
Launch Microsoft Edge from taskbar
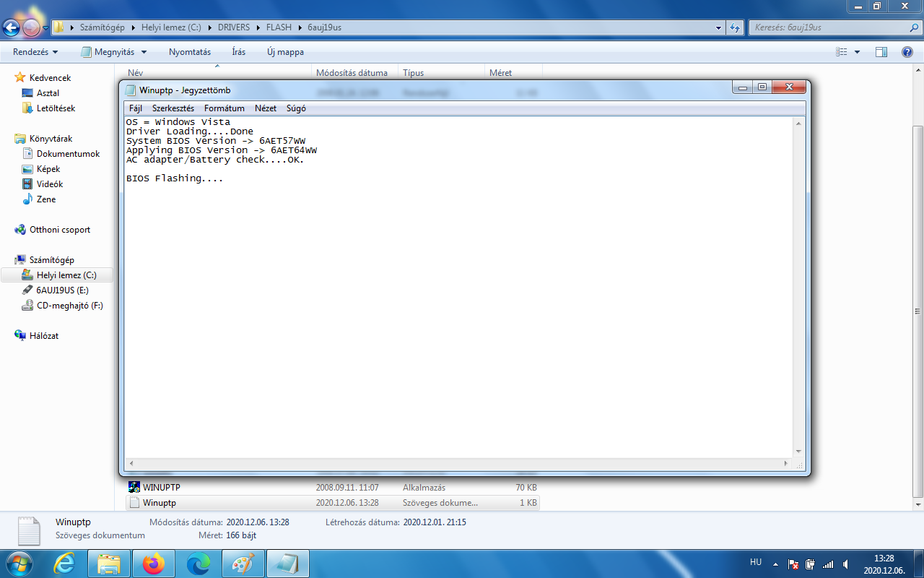(199, 564)
